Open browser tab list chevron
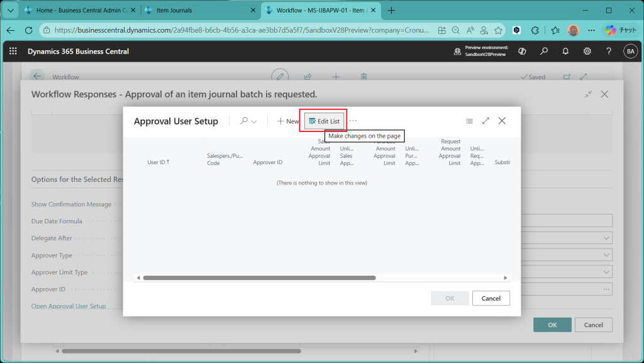The image size is (644, 363). point(11,10)
